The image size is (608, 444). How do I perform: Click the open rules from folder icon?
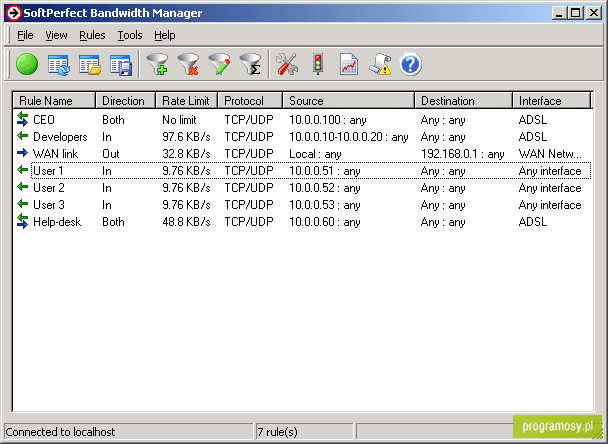tap(90, 65)
